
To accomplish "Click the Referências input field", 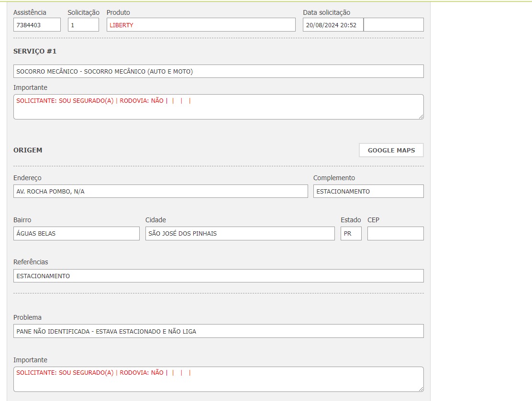I will pos(218,276).
